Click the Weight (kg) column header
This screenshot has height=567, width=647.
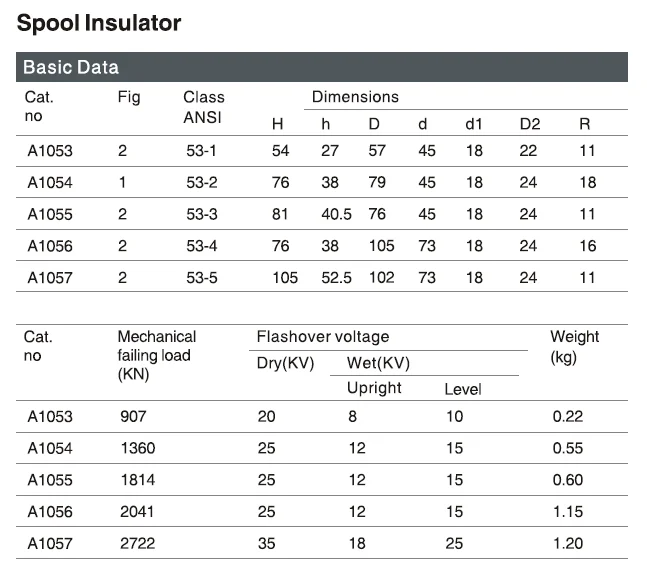(575, 346)
